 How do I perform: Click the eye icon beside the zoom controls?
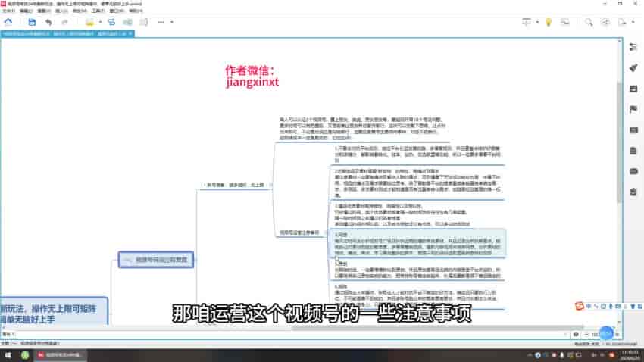[x=576, y=335]
